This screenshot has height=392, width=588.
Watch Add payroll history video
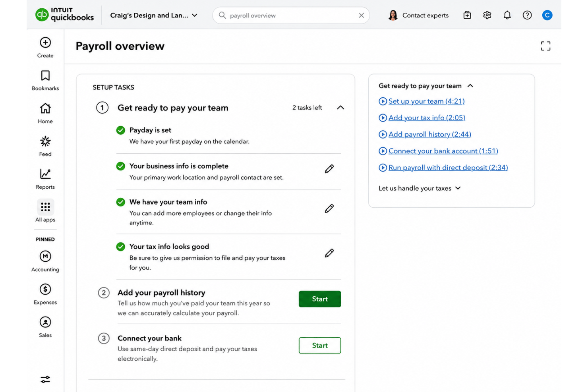(430, 134)
